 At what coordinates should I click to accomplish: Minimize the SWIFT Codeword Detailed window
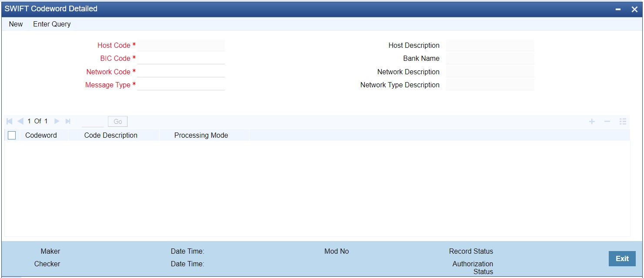tap(618, 10)
